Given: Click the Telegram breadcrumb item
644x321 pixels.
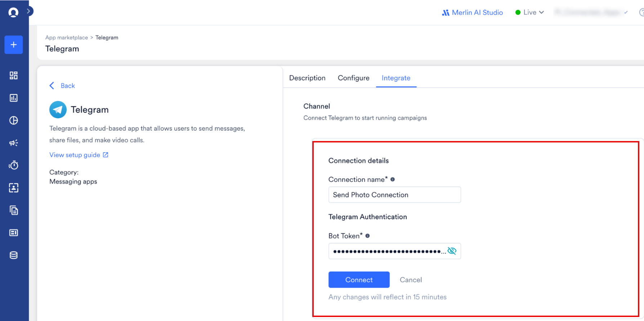Looking at the screenshot, I should coord(107,38).
